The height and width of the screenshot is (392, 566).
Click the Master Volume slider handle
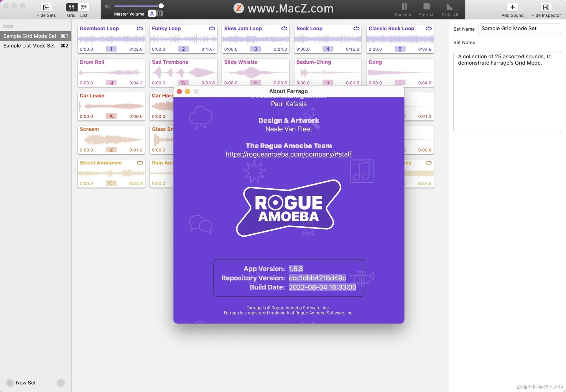pyautogui.click(x=161, y=6)
